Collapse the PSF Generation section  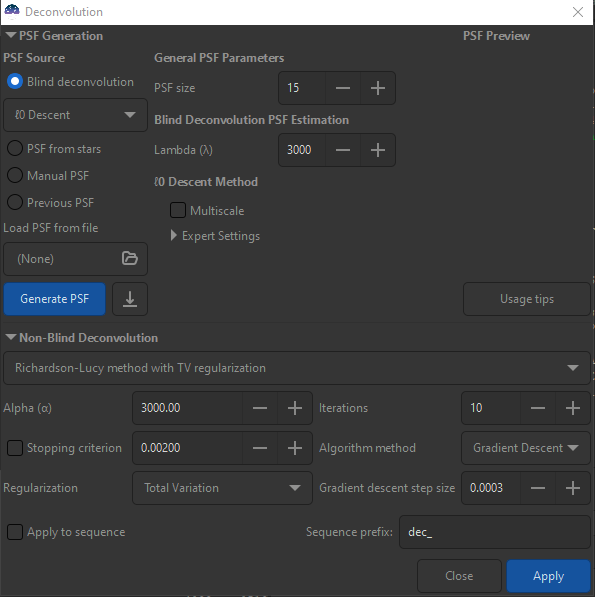(11, 36)
